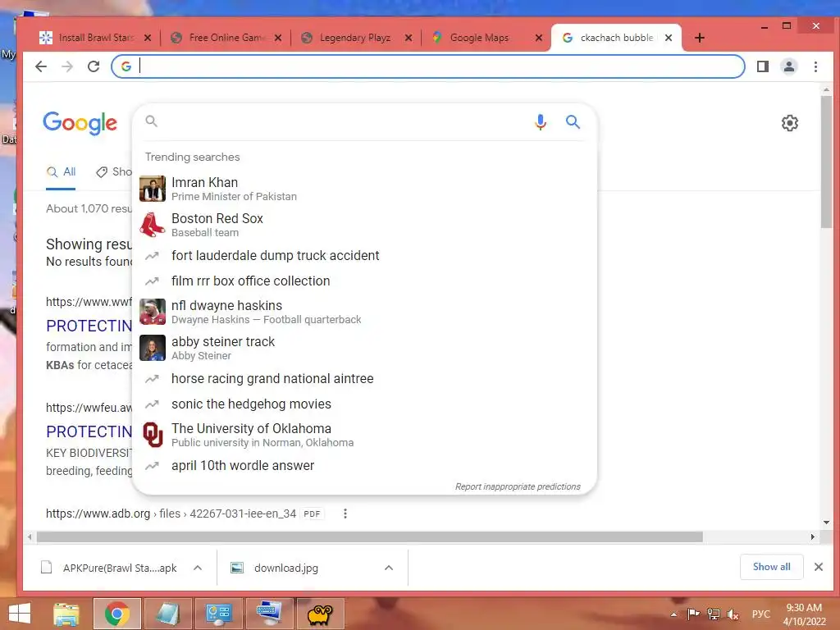Click the network tray icon
This screenshot has width=840, height=630.
(713, 614)
